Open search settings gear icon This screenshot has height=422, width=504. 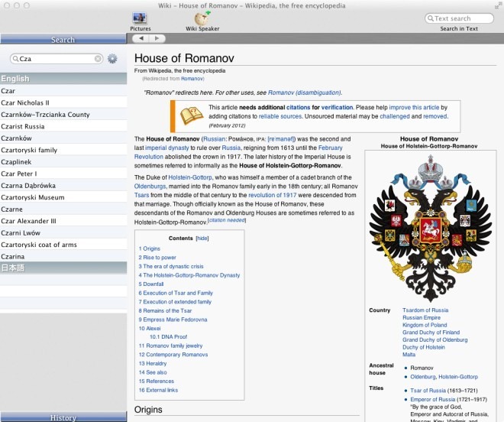[x=112, y=59]
